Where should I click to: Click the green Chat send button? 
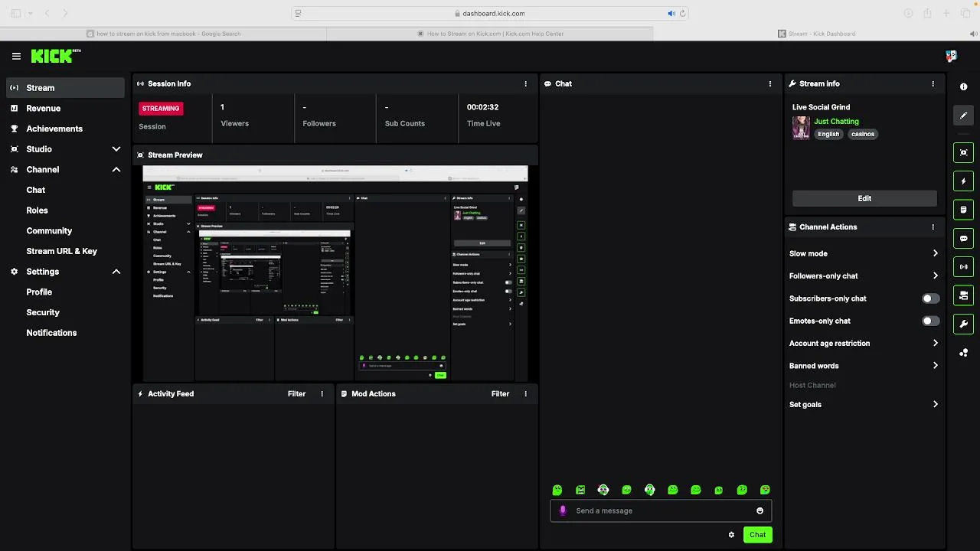757,535
